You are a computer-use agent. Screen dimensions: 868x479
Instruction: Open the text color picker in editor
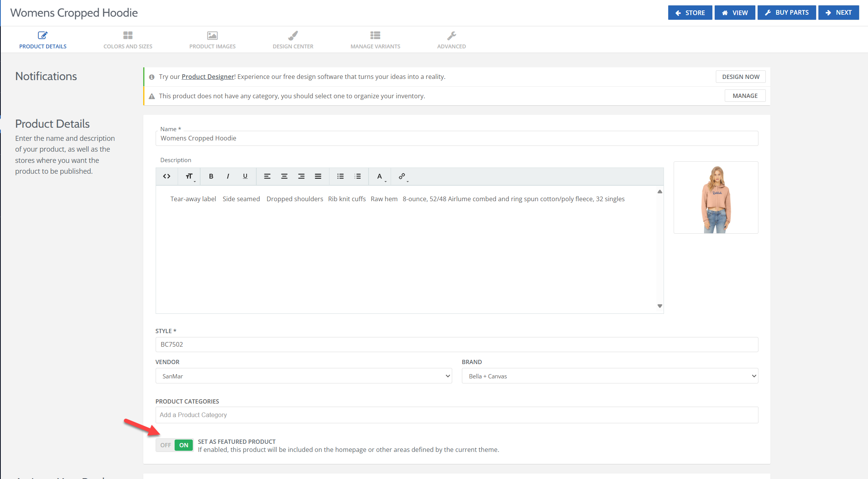[380, 176]
